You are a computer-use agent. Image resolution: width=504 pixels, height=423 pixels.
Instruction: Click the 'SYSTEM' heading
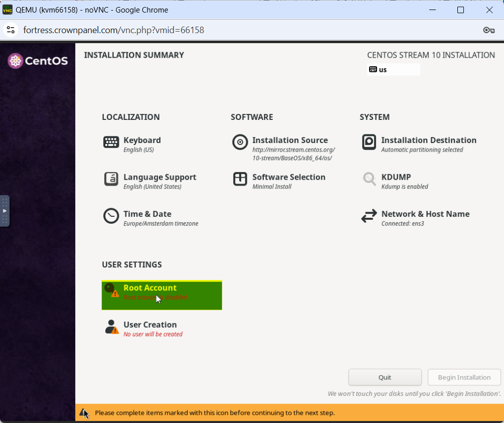pyautogui.click(x=375, y=117)
